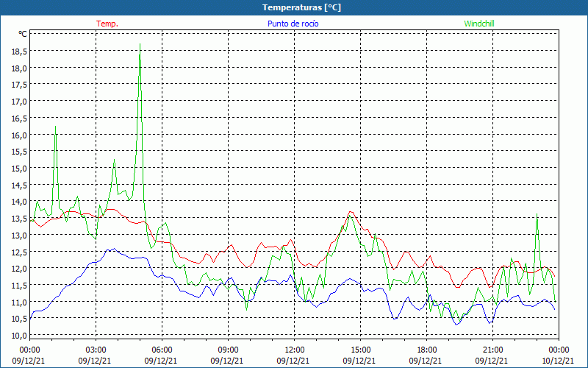Click the 18,0 y-axis value
Screen dimensions: 588x368
tap(19, 68)
